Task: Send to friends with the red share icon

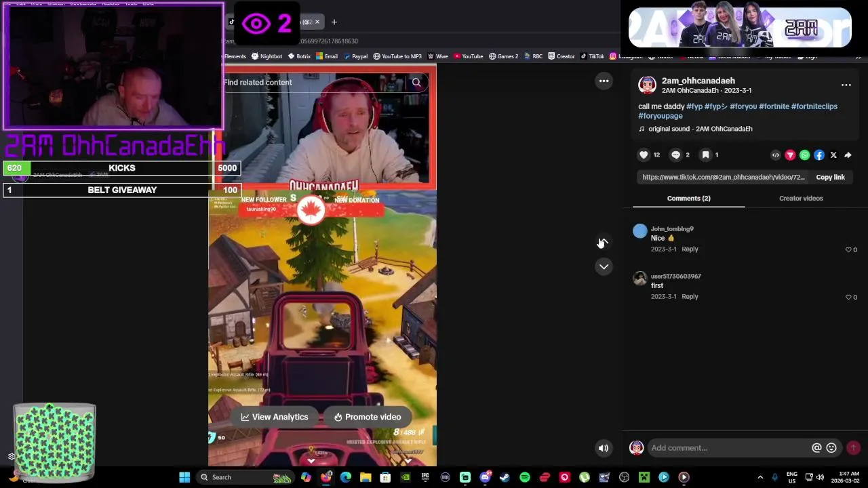Action: [790, 155]
